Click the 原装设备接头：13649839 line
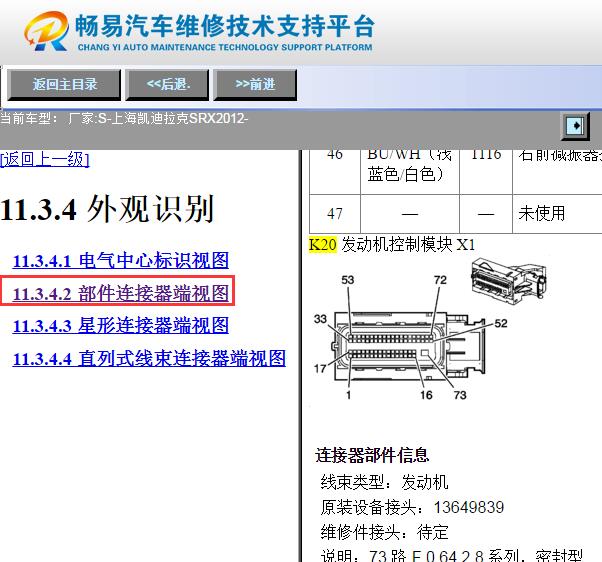The width and height of the screenshot is (602, 562). point(412,507)
